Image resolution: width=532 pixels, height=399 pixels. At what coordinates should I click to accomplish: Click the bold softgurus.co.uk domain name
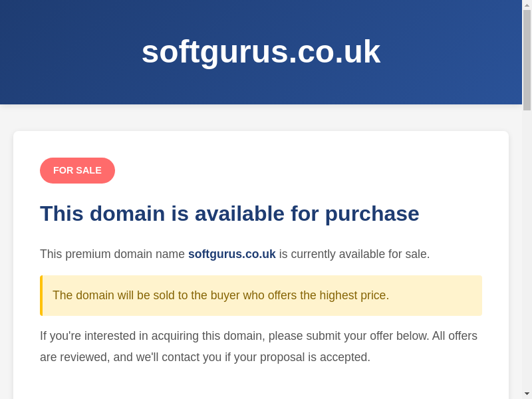tap(231, 254)
